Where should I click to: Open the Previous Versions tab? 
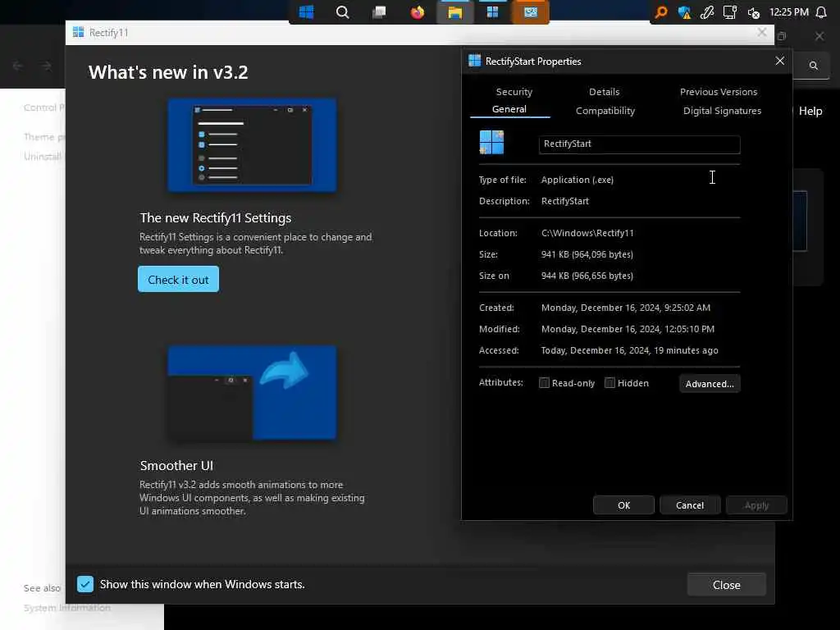pyautogui.click(x=719, y=92)
